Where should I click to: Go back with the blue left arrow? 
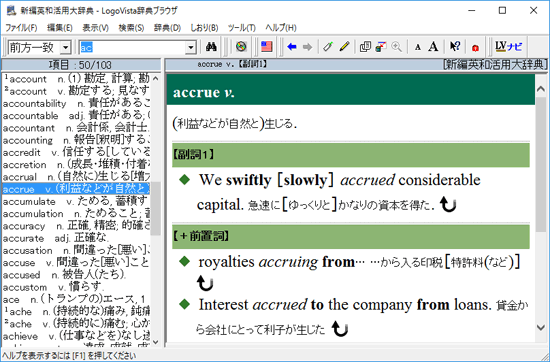291,47
